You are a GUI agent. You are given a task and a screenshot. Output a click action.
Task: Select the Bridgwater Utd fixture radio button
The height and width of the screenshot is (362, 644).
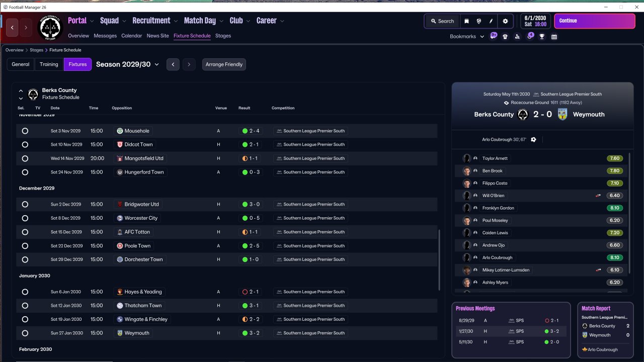[x=25, y=204]
